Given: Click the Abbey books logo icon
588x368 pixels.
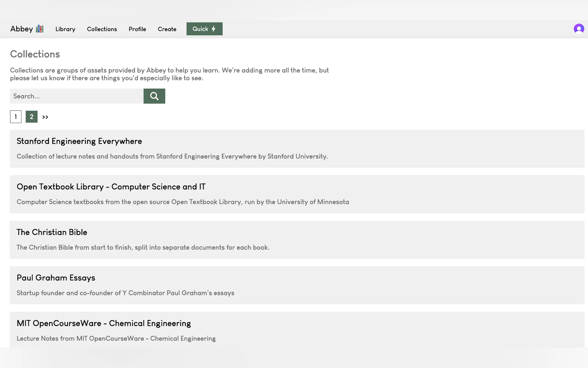Looking at the screenshot, I should coord(40,29).
